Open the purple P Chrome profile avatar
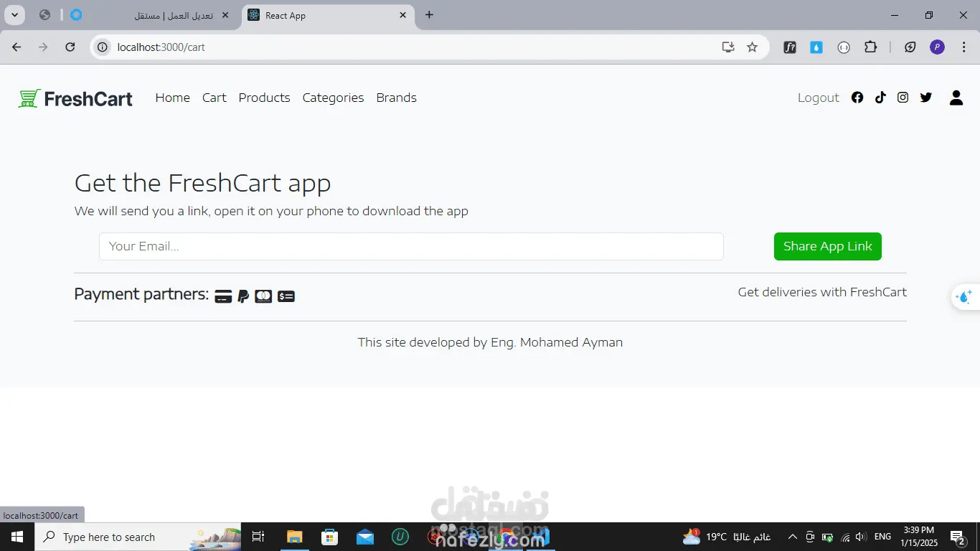The width and height of the screenshot is (980, 551). click(x=937, y=47)
